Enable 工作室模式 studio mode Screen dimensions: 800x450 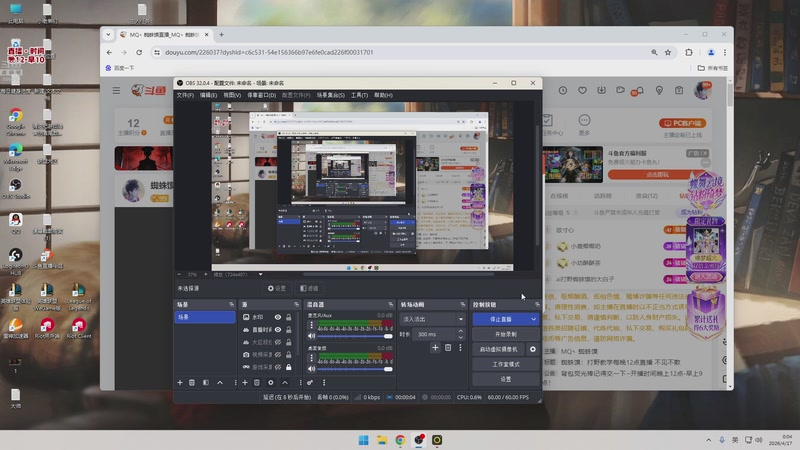[x=506, y=364]
